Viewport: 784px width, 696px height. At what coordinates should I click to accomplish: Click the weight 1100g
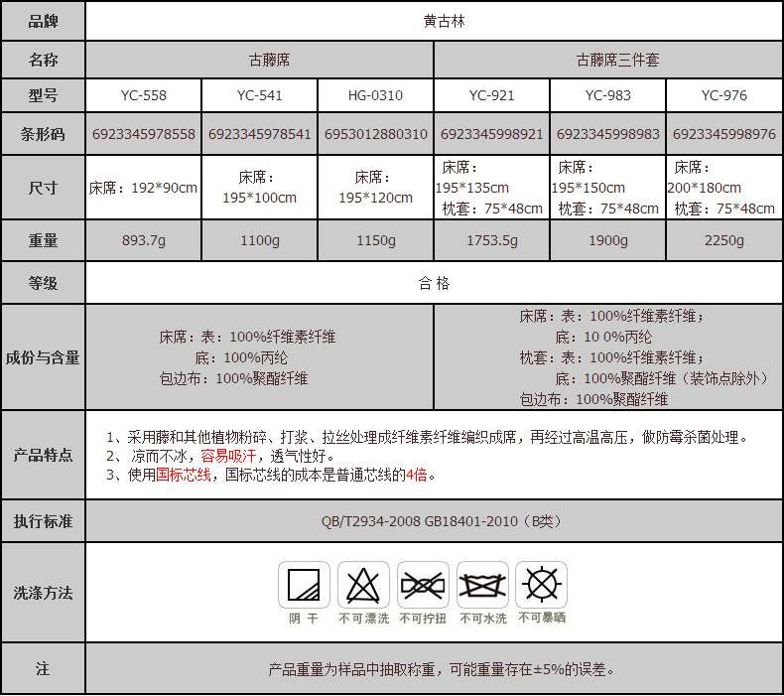click(x=259, y=240)
